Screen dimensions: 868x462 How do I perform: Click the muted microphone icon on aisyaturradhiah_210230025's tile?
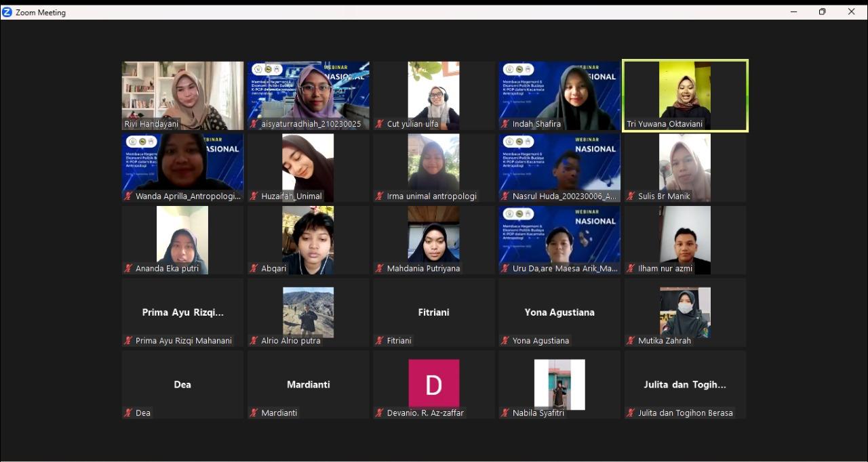coord(253,124)
